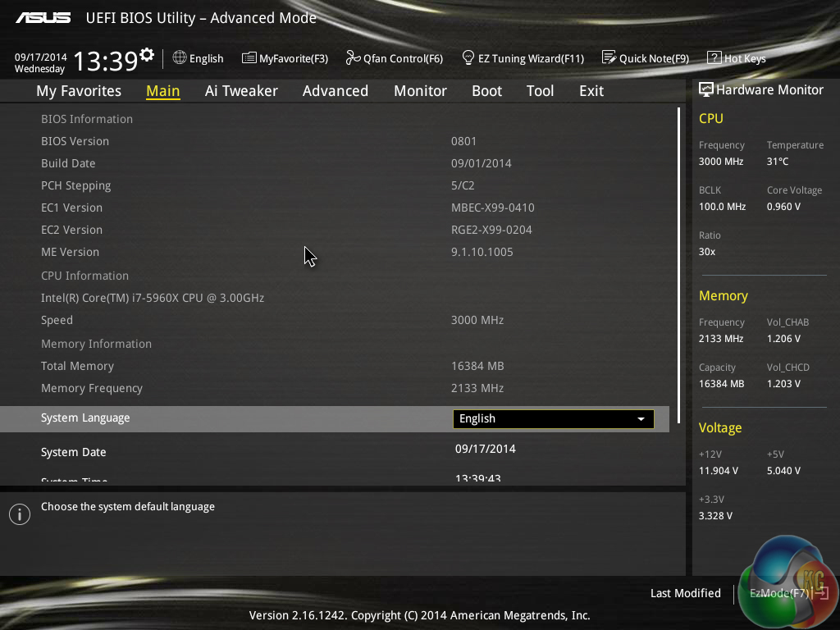
Task: Select the Main tab
Action: [x=163, y=90]
